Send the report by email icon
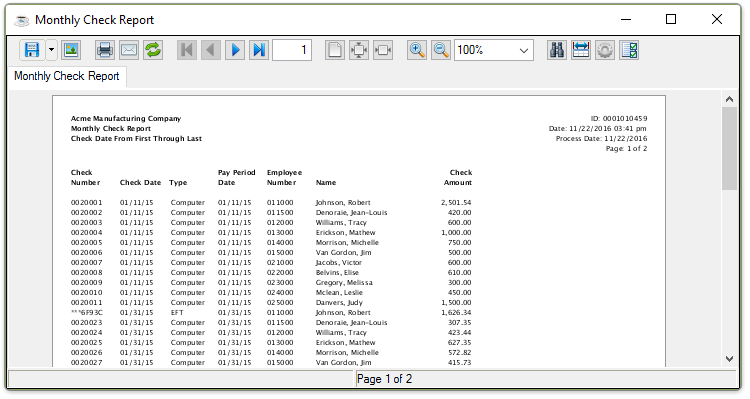 (x=129, y=50)
